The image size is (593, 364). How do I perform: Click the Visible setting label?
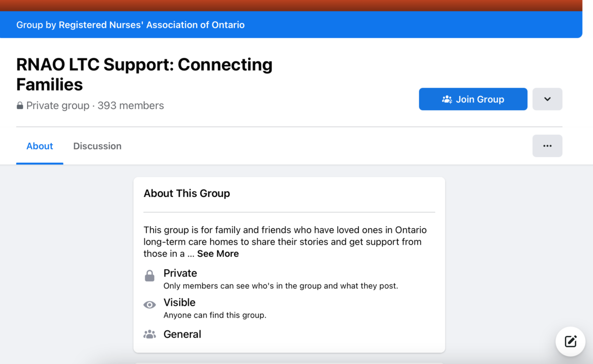179,302
